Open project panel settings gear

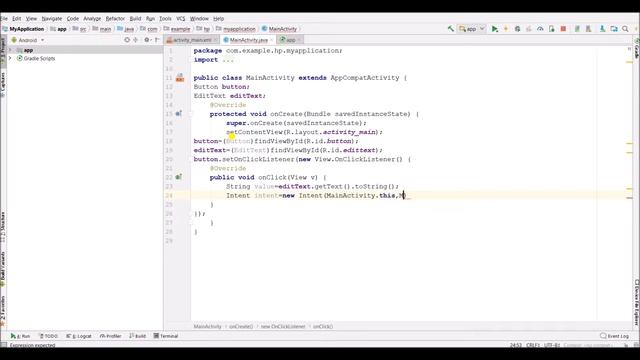tap(147, 40)
